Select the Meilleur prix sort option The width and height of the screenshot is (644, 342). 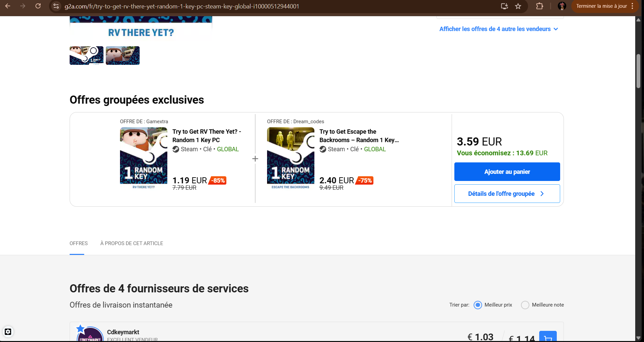478,305
